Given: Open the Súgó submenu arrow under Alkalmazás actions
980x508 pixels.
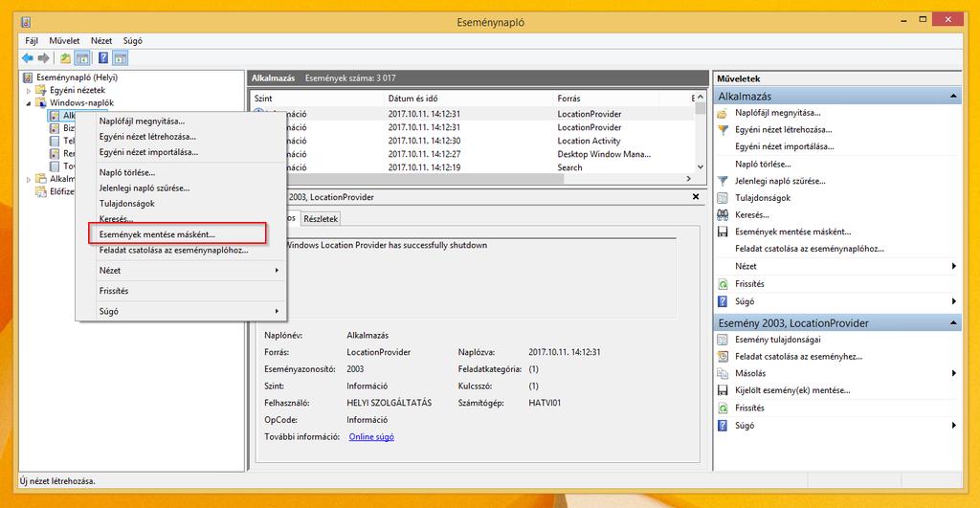Looking at the screenshot, I should point(954,301).
